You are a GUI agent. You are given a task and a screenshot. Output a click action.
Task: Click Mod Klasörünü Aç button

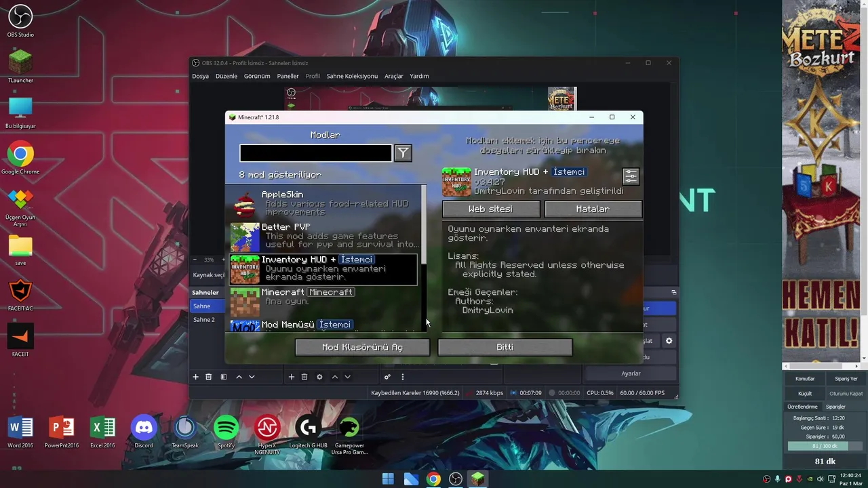pyautogui.click(x=362, y=347)
